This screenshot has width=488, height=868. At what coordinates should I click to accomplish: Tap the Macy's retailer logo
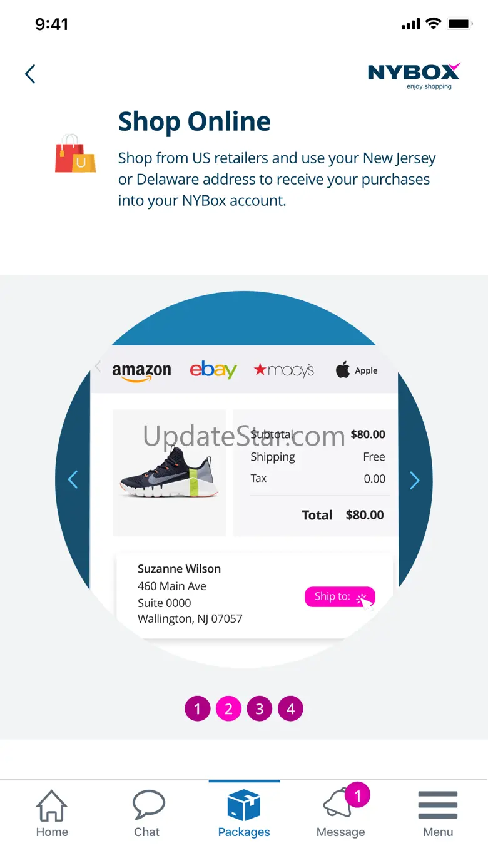[284, 370]
